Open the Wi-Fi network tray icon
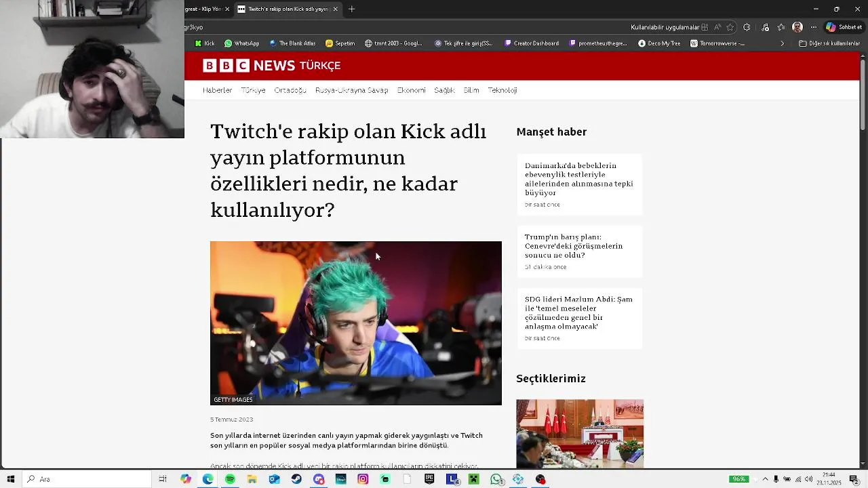The image size is (868, 488). tap(798, 479)
